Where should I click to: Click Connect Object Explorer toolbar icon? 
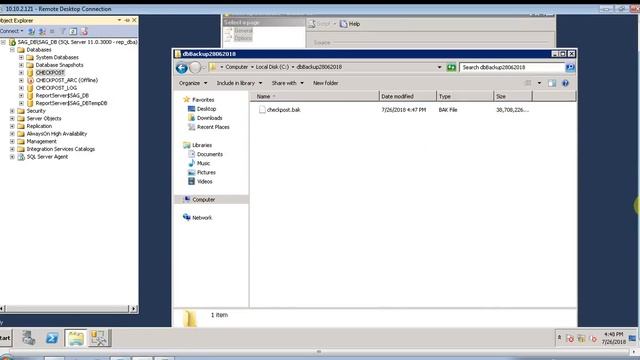31,31
